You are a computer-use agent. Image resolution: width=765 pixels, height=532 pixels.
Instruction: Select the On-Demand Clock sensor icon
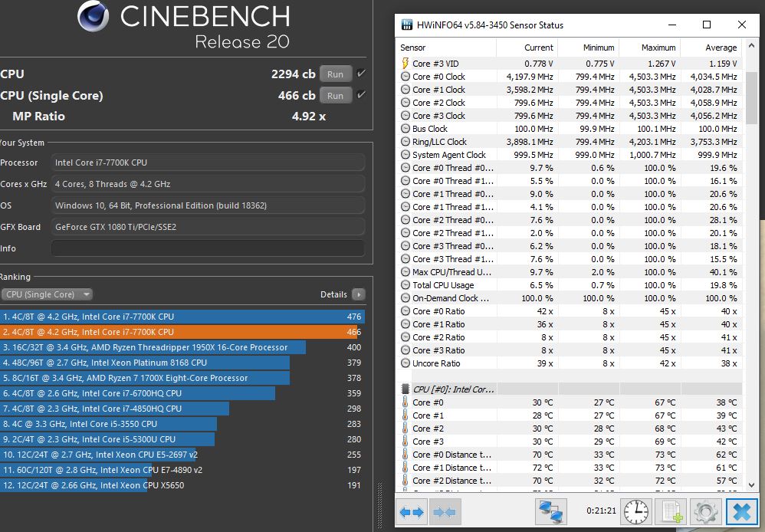click(x=405, y=298)
